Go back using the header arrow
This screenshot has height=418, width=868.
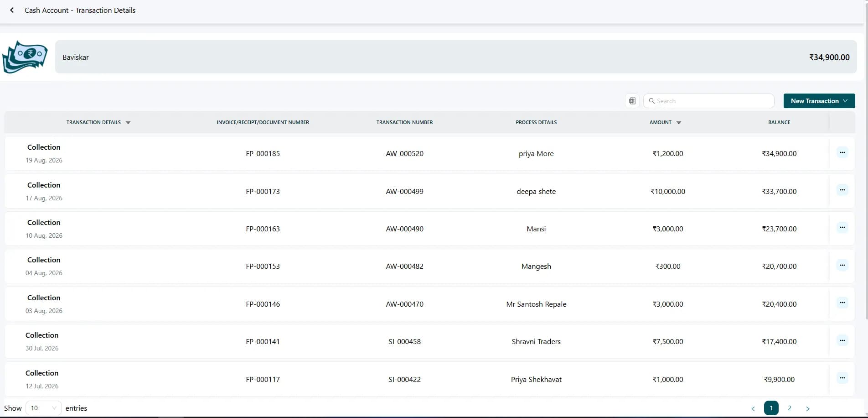click(12, 10)
